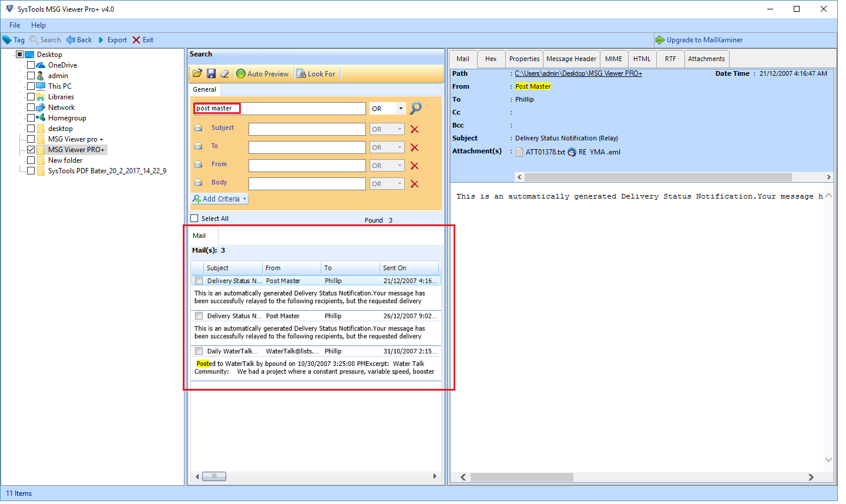Open the Help menu
The width and height of the screenshot is (846, 504).
(38, 25)
